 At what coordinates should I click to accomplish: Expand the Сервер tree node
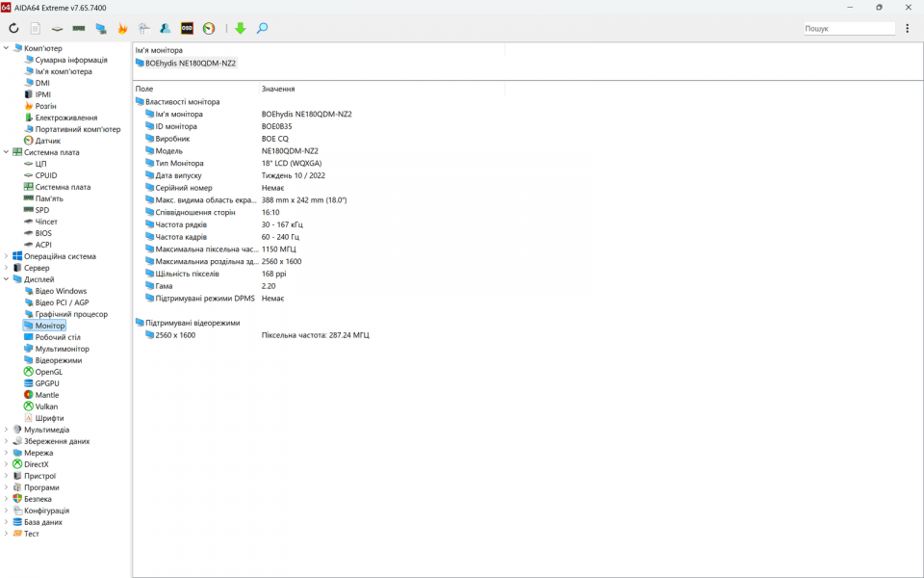(7, 268)
